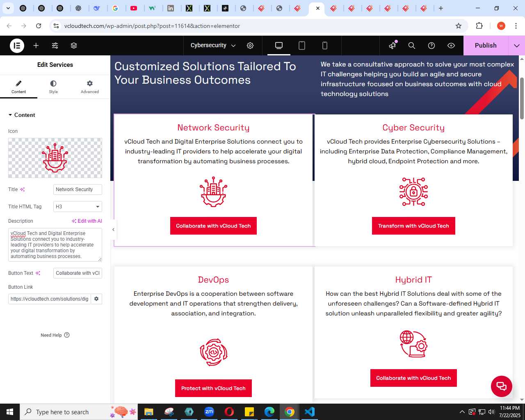Viewport: 525px width, 420px height.
Task: Open the tab search dropdown arrow
Action: pyautogui.click(x=8, y=8)
